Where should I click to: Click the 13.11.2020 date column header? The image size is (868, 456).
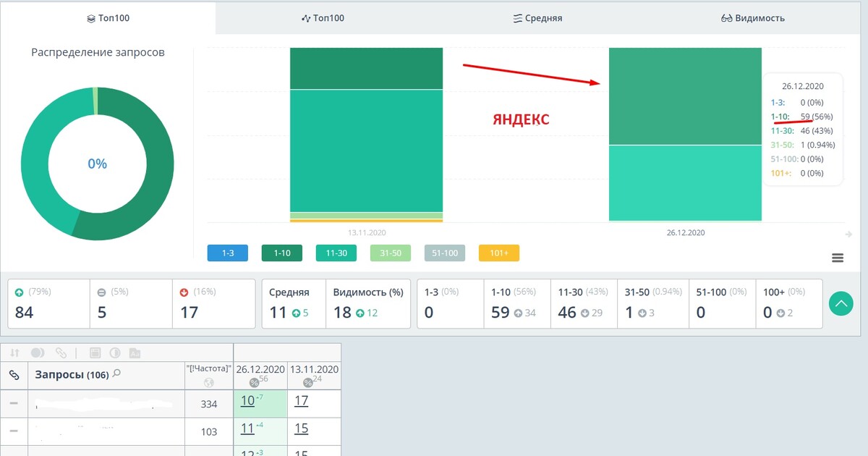314,369
